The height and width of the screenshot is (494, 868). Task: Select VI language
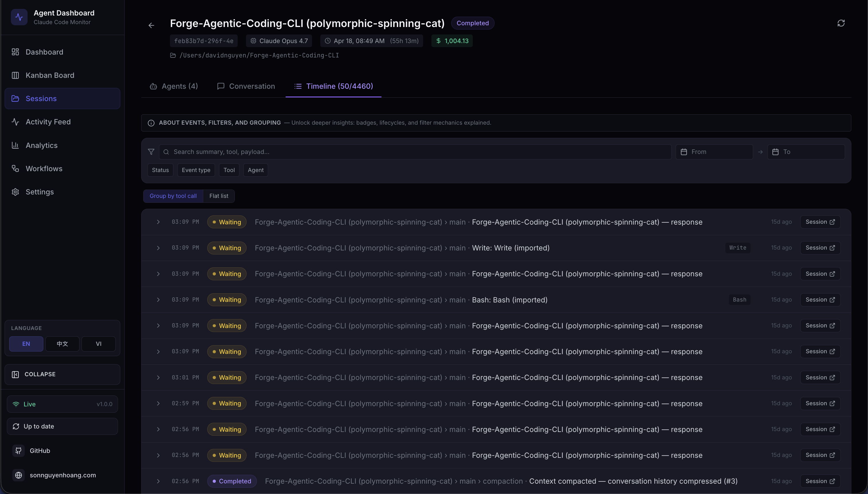(x=99, y=344)
